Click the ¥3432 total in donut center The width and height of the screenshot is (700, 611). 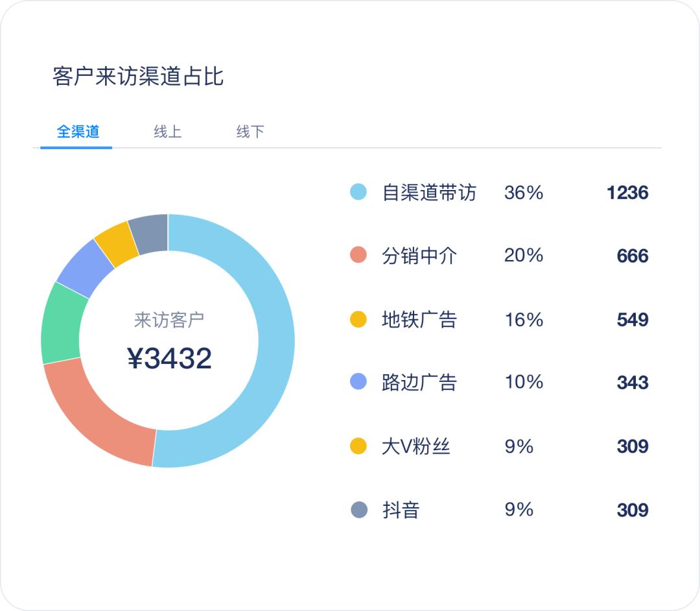coord(169,359)
